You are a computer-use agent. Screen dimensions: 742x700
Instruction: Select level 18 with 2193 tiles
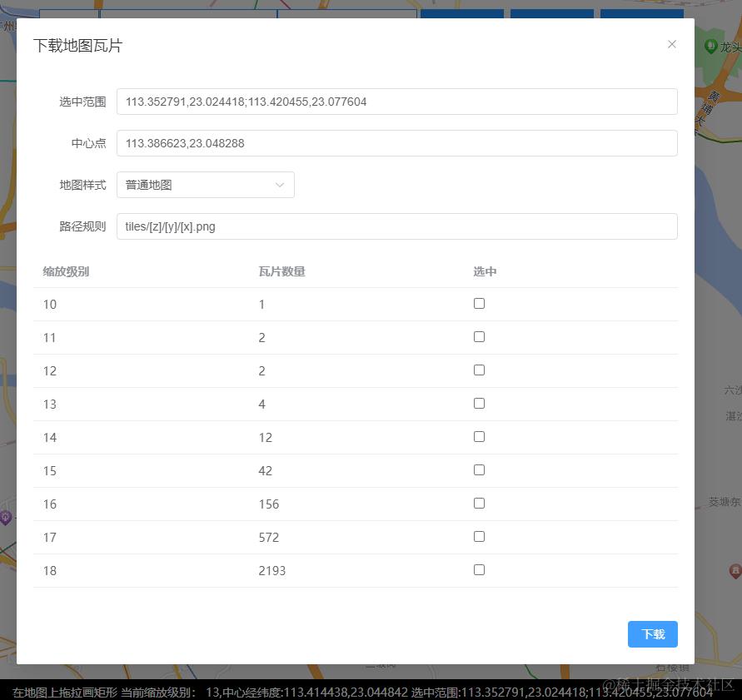pos(479,569)
